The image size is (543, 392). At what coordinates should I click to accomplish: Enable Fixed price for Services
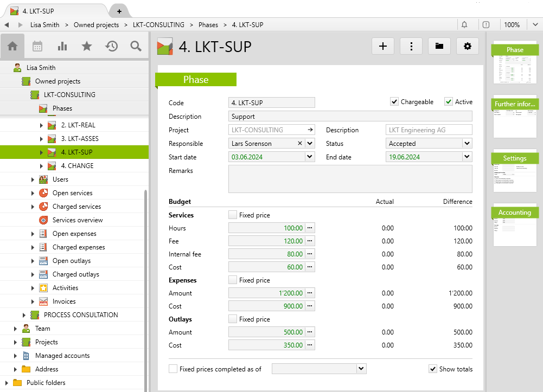233,215
